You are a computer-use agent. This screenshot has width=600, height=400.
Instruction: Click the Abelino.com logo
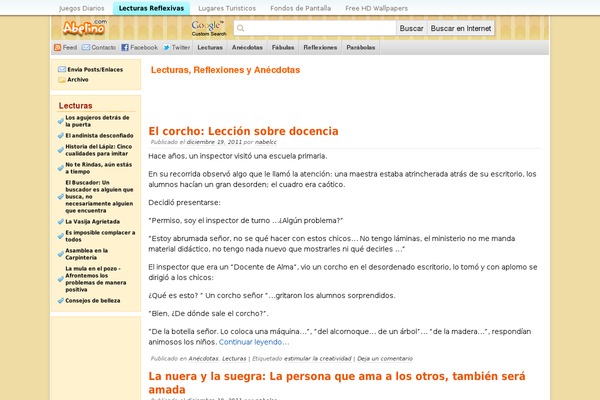[85, 27]
